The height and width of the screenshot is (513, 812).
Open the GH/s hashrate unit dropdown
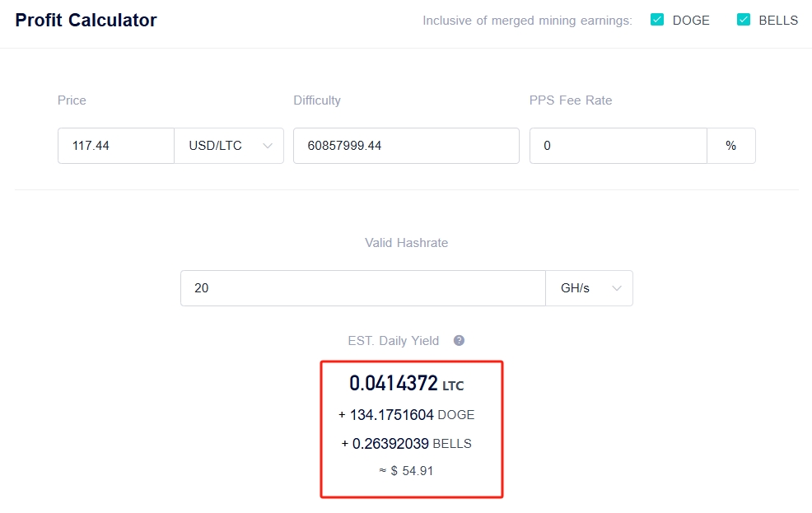pos(590,288)
